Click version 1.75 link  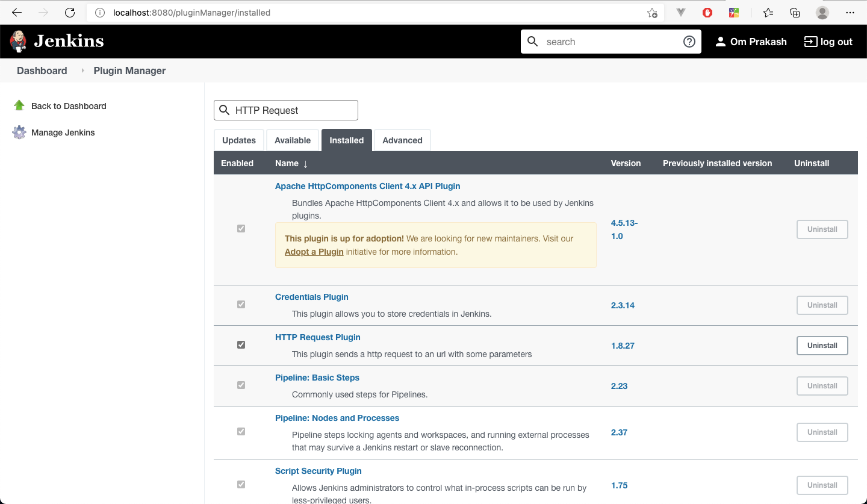pos(620,485)
